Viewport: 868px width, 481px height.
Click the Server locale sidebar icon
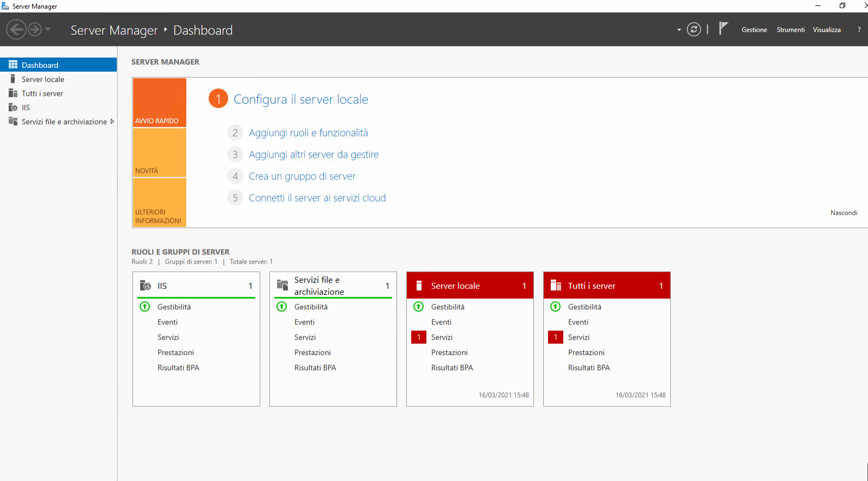click(x=13, y=79)
